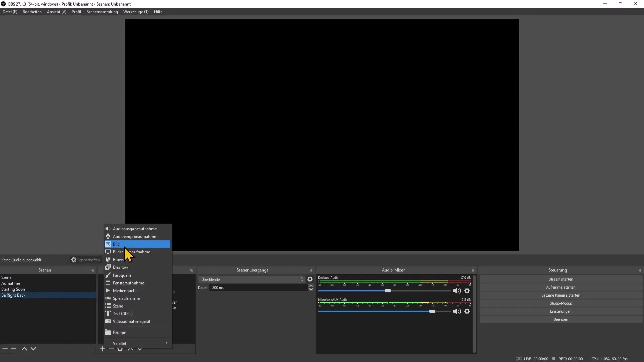The height and width of the screenshot is (362, 644).
Task: Add a Videoaufnahmegerät source
Action: point(138,321)
